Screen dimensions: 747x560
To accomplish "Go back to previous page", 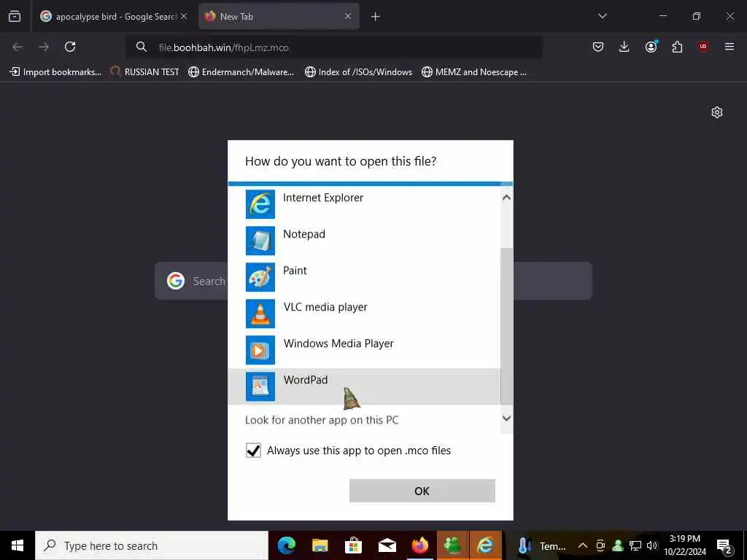I will click(18, 47).
